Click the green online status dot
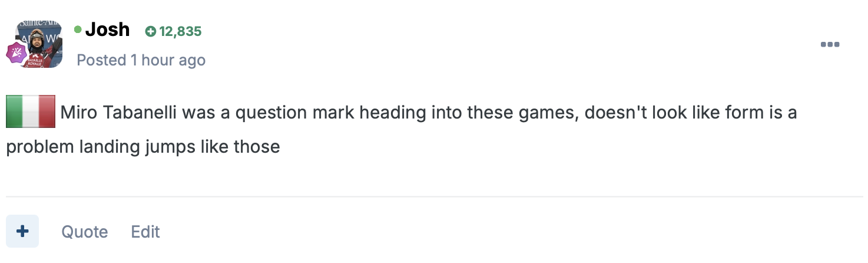868x263 pixels. (x=78, y=29)
